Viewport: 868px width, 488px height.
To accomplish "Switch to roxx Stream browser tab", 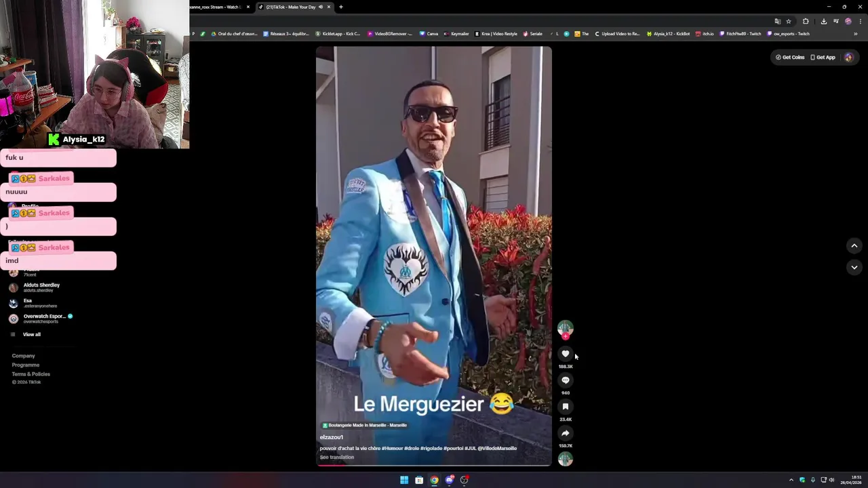I will pos(216,7).
